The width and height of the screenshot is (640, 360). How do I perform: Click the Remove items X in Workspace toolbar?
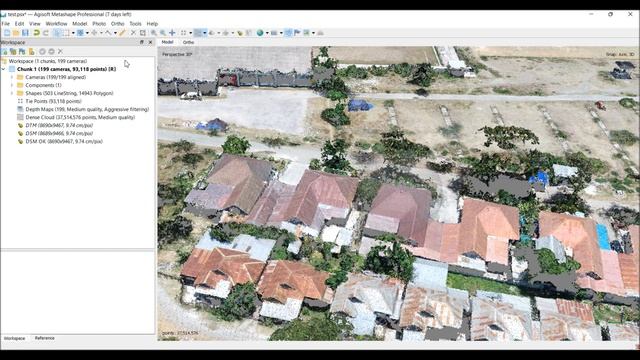coord(60,51)
